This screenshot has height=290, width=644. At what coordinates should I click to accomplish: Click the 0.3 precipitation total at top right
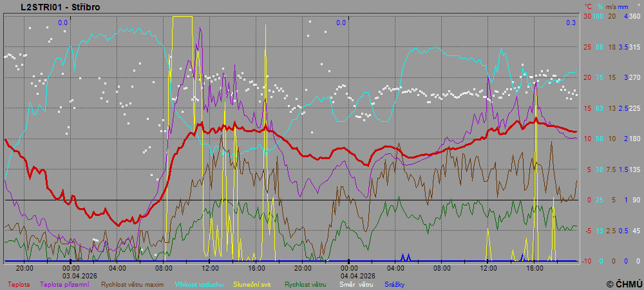point(571,23)
